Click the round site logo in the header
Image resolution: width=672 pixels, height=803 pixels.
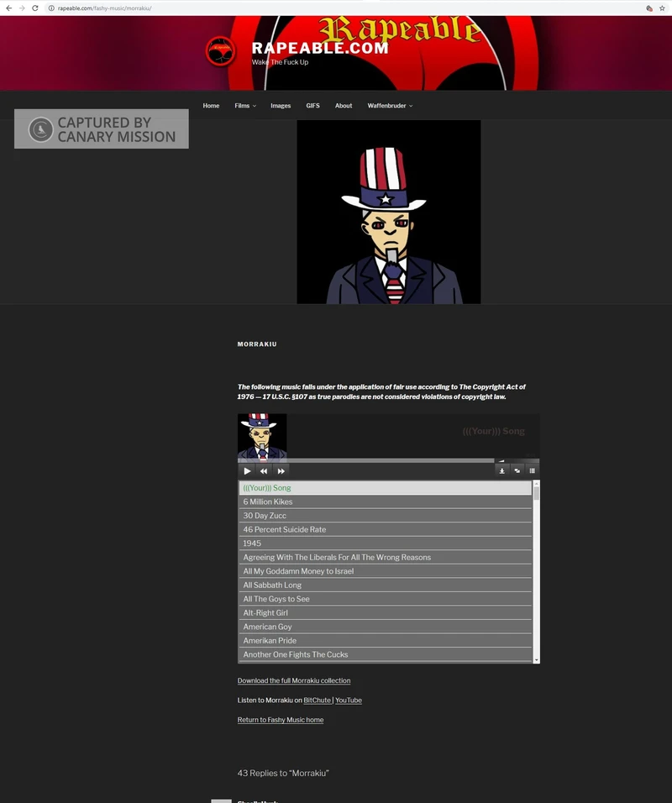click(219, 52)
